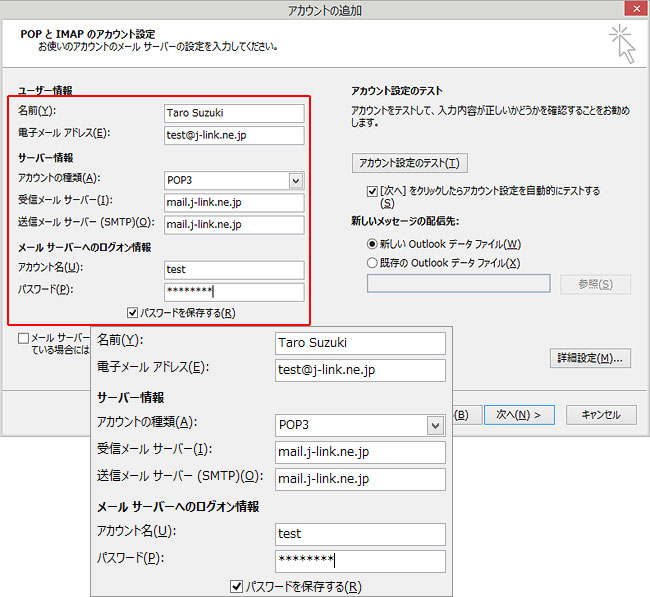This screenshot has height=597, width=650.
Task: Click the existing data file path box
Action: (459, 284)
